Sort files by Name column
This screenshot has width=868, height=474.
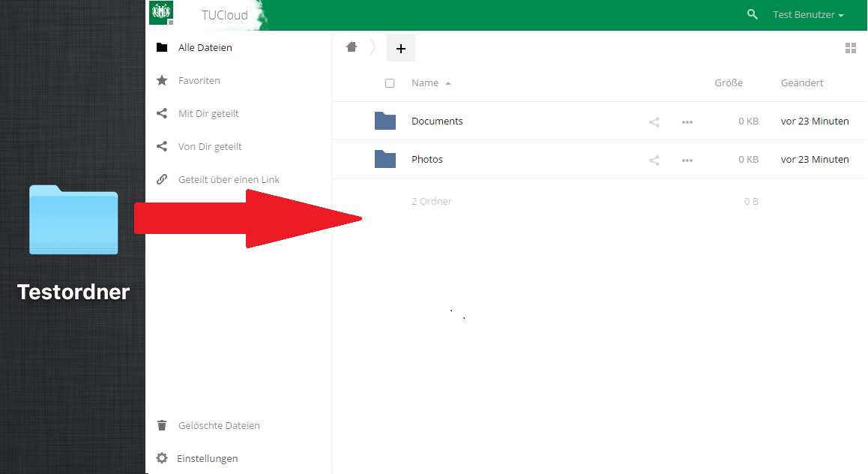click(x=425, y=83)
